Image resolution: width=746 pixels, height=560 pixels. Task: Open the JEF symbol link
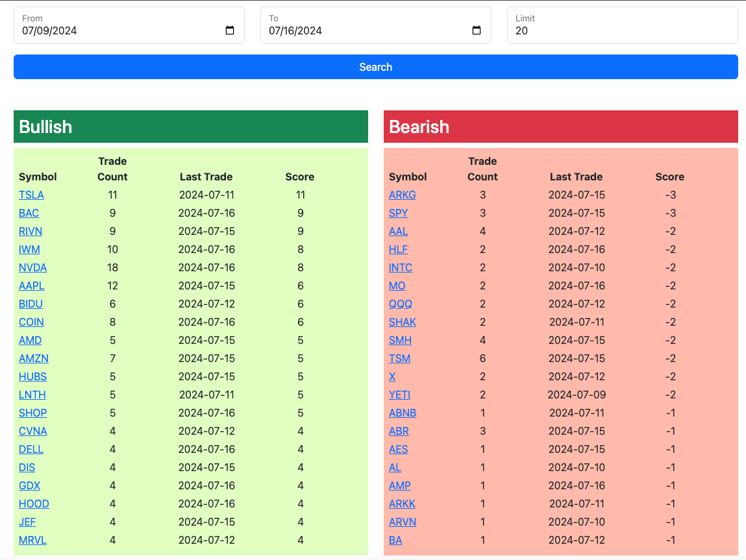point(28,522)
